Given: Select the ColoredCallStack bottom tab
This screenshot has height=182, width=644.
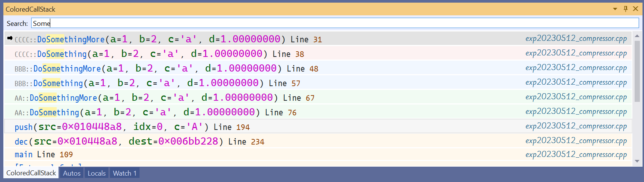Looking at the screenshot, I should [x=31, y=173].
